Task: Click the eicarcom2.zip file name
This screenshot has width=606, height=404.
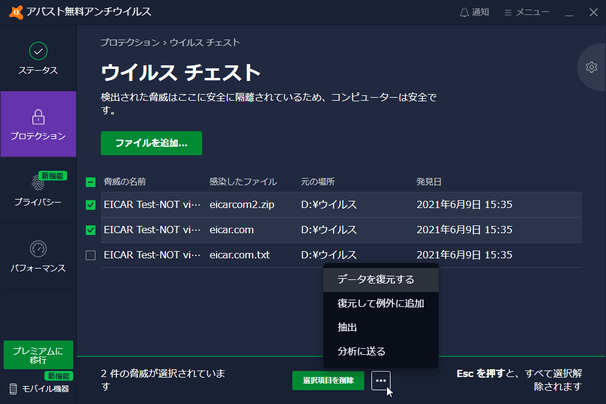Action: [242, 205]
